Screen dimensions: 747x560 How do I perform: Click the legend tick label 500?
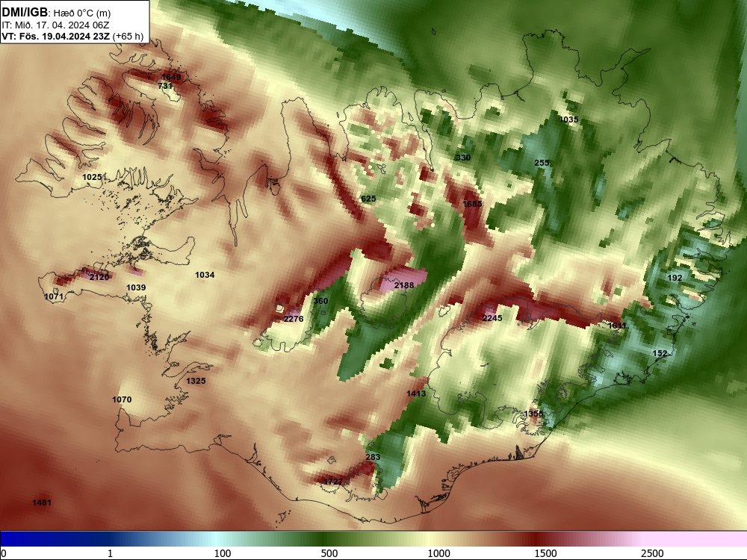click(329, 553)
